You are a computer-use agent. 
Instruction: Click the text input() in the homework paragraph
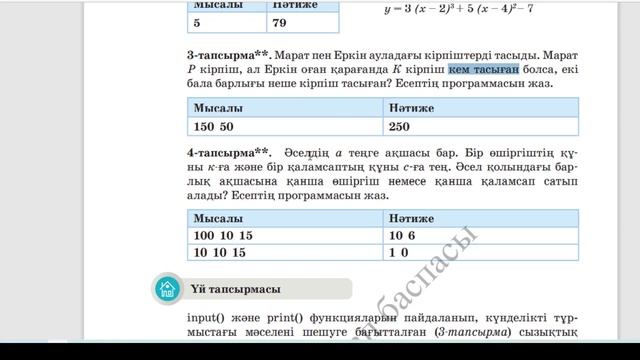206,318
